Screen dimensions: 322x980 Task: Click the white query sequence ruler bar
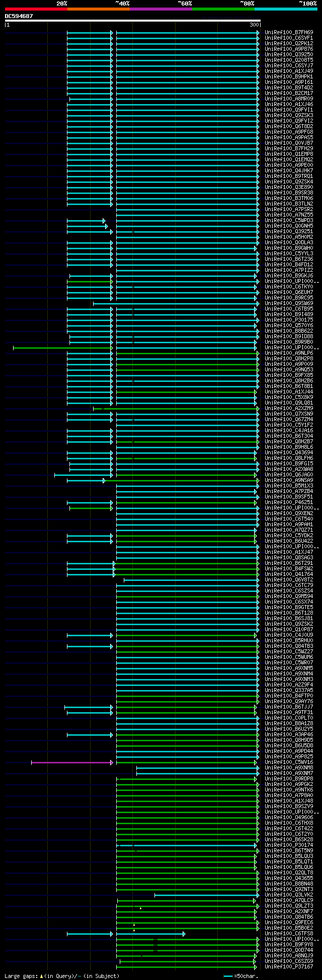coord(132,21)
